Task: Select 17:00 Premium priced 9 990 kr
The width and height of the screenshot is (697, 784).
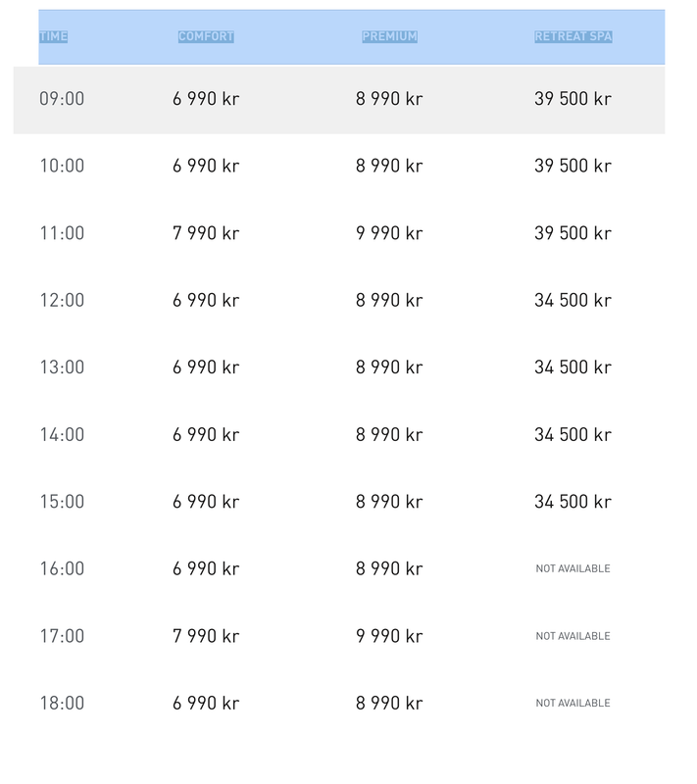Action: [389, 636]
